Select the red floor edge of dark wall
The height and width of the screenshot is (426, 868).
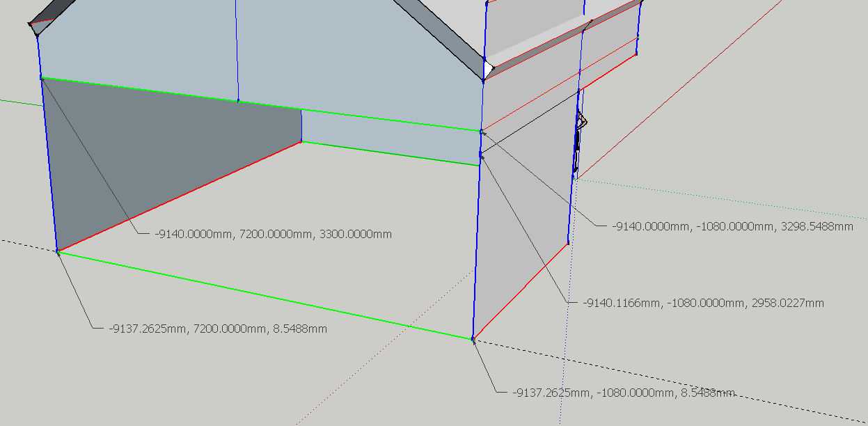(x=180, y=196)
